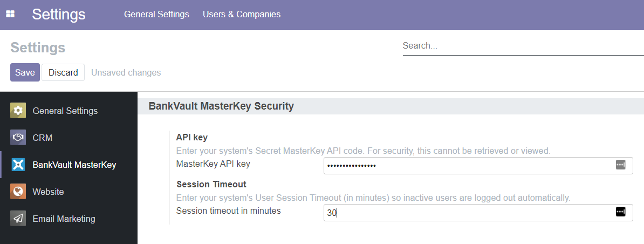644x244 pixels.
Task: Select the CRM text label in sidebar
Action: 43,138
